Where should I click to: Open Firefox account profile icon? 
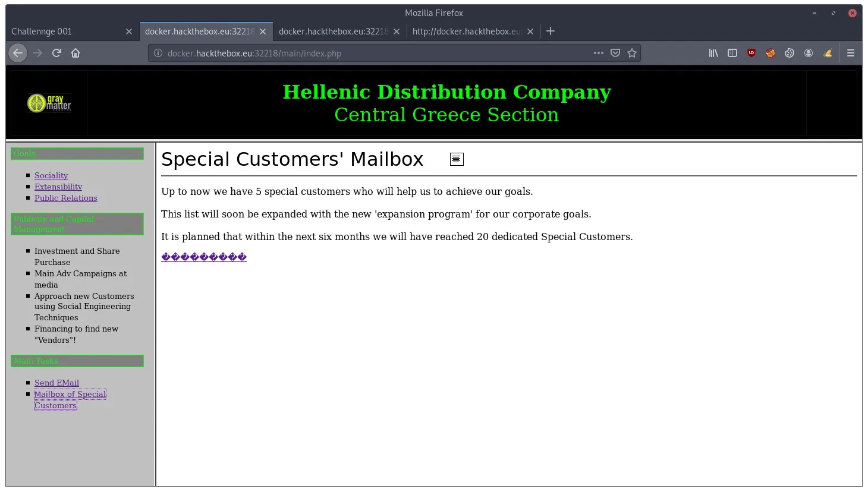[809, 53]
